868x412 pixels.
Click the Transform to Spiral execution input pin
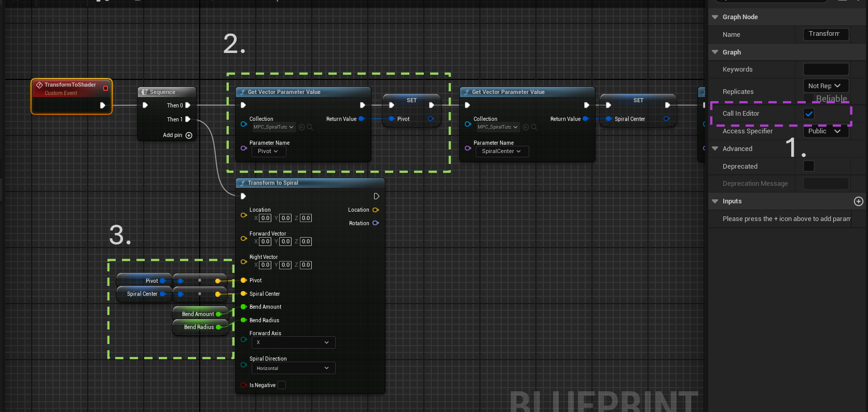pyautogui.click(x=243, y=196)
